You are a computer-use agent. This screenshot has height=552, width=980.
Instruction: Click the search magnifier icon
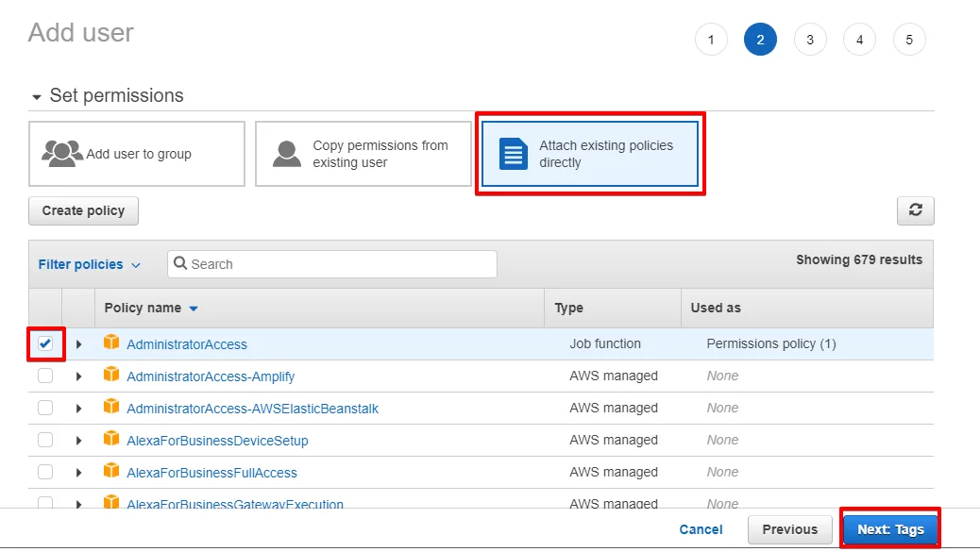[181, 264]
